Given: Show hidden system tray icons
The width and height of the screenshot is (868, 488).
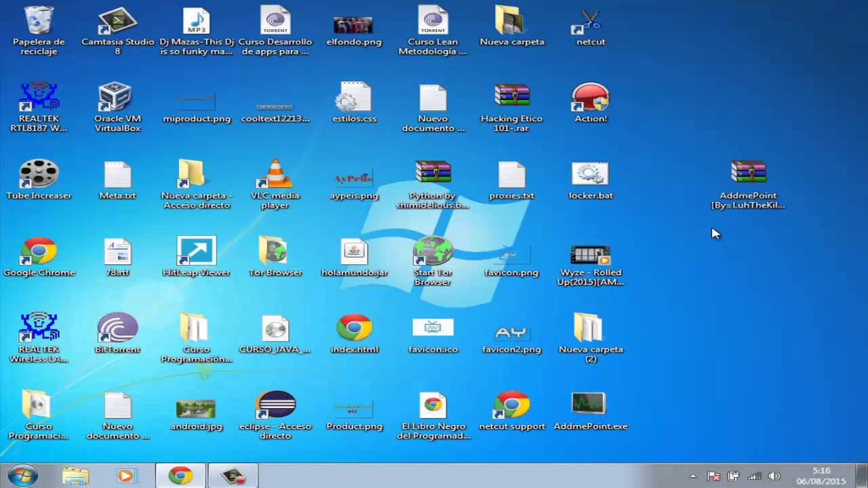Looking at the screenshot, I should 692,476.
